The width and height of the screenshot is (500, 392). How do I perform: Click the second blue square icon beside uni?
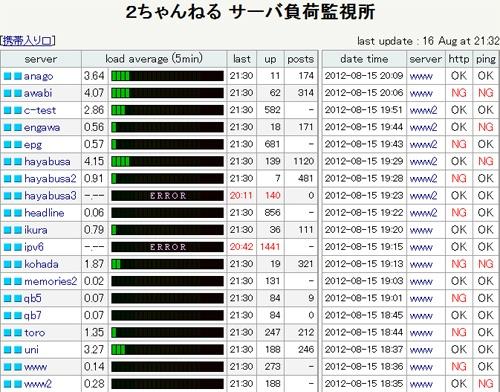coord(18,350)
